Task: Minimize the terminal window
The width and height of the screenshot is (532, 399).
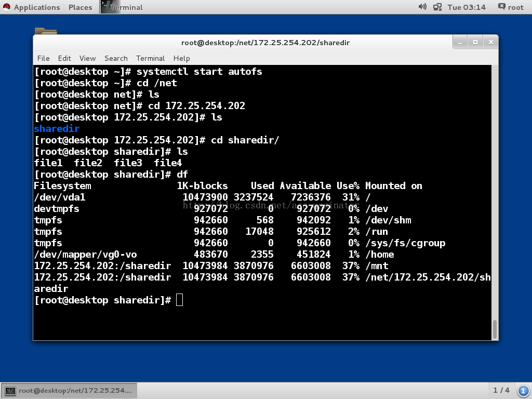Action: [460, 43]
